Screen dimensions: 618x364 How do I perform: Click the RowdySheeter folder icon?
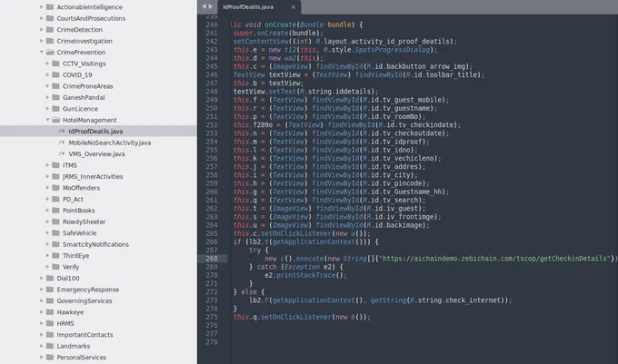click(56, 221)
